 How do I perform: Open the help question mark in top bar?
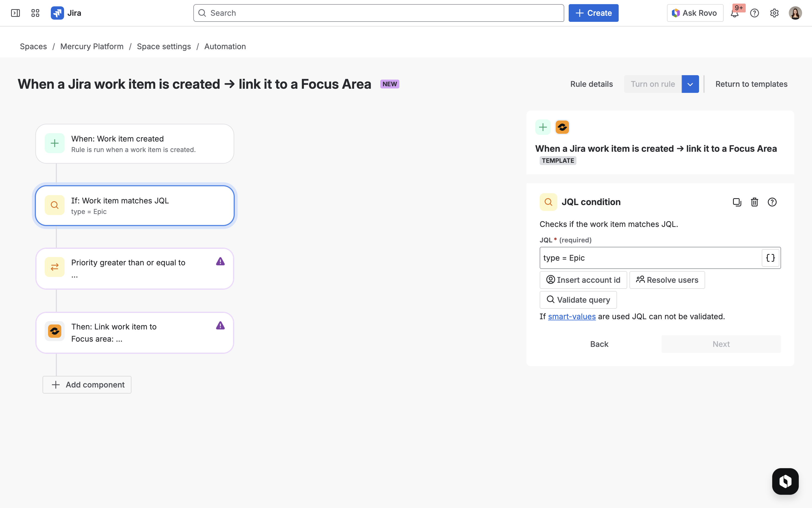click(754, 13)
